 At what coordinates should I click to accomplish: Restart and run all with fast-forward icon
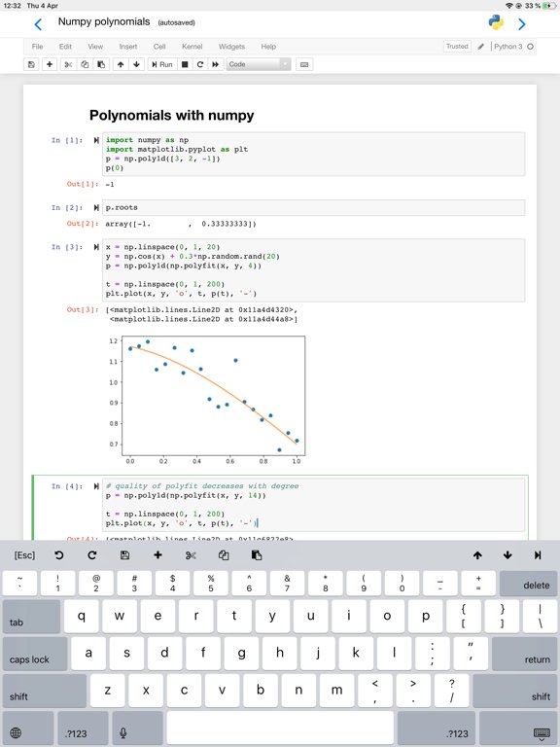coord(215,64)
